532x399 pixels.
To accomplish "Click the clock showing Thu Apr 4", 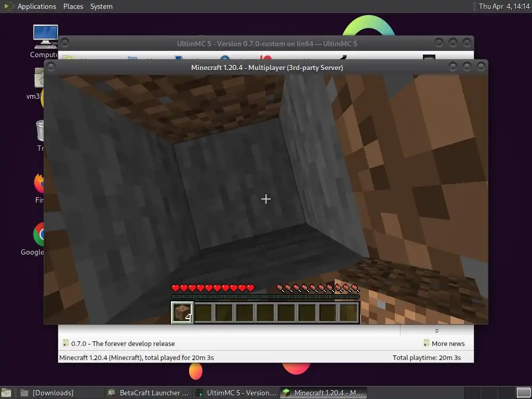I will pos(504,6).
